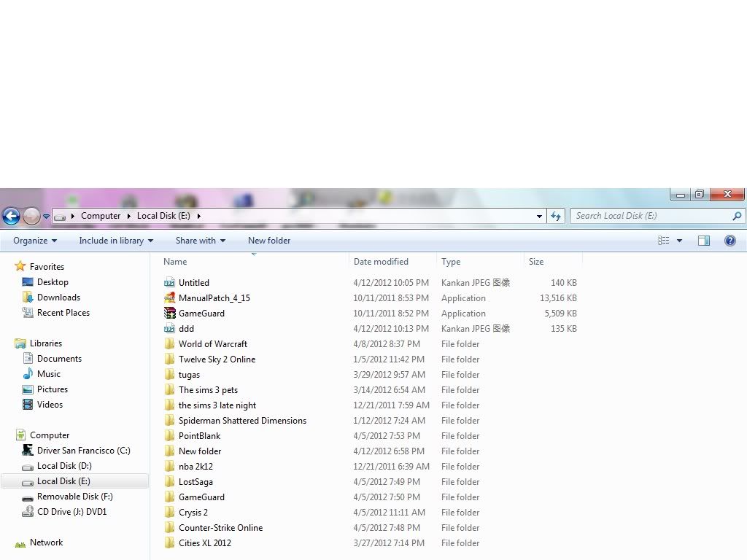Toggle the preview pane
Viewport: 747px width, 560px height.
tap(704, 241)
